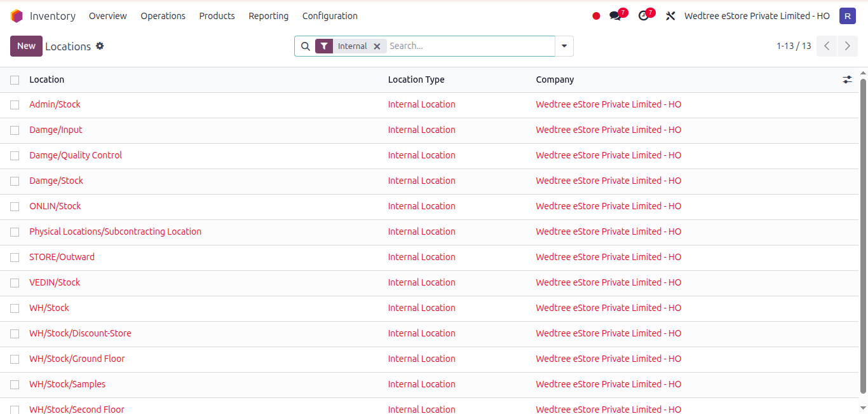Check the Damge/Input row checkbox
The width and height of the screenshot is (868, 414).
(x=15, y=130)
